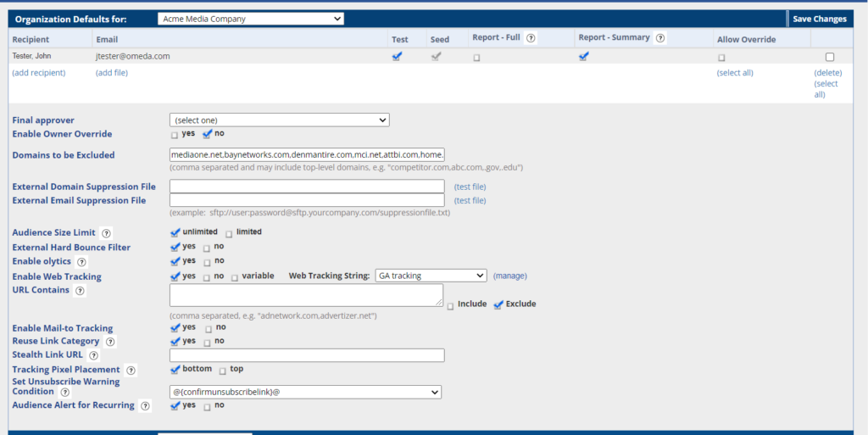Set Enable Web Tracking to variable

click(x=234, y=278)
